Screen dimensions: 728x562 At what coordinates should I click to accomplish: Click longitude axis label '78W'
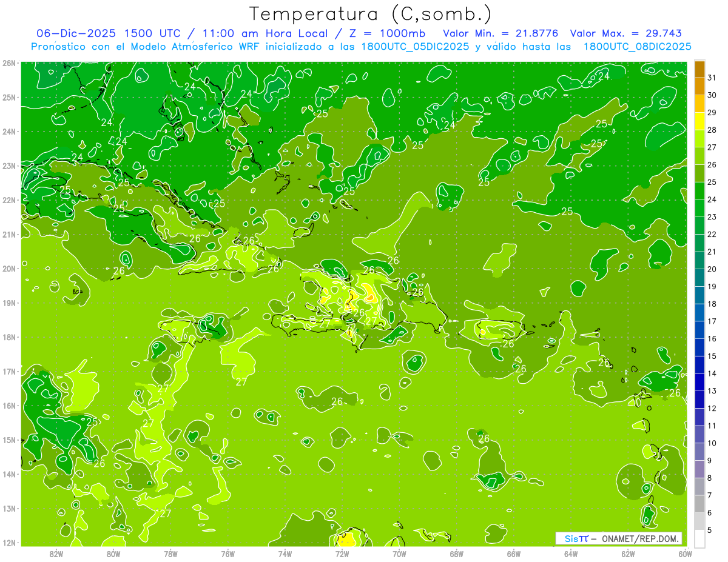click(170, 554)
